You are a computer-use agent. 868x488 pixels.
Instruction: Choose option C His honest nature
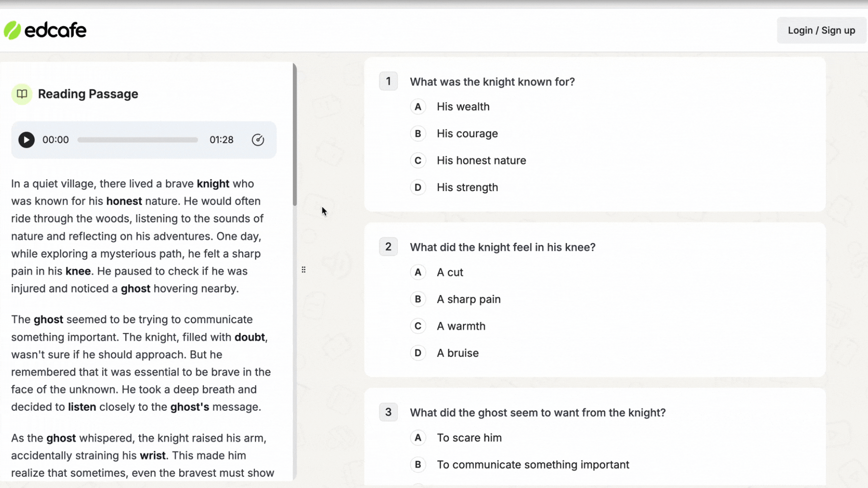[418, 161]
